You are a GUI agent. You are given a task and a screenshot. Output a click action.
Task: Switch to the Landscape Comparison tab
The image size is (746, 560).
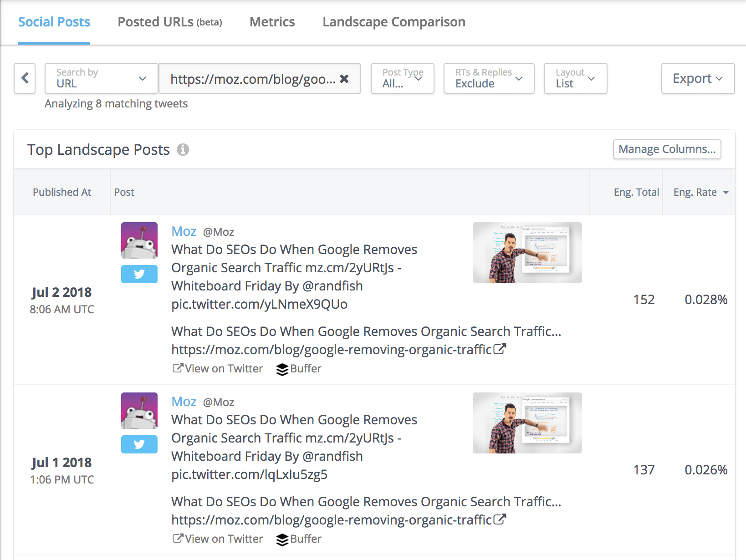394,22
